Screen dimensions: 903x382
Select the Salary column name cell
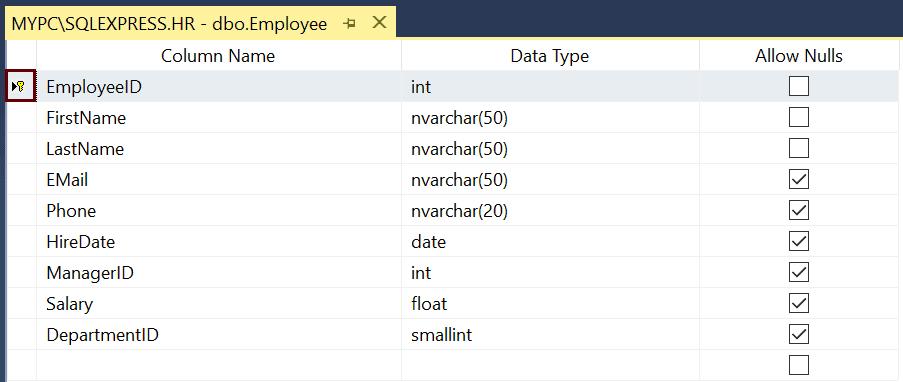point(219,303)
